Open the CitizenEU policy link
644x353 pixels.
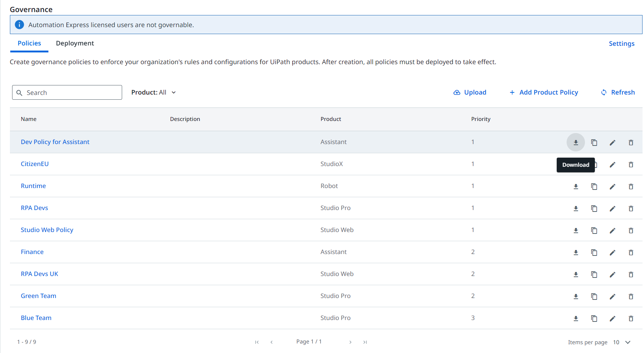[35, 164]
